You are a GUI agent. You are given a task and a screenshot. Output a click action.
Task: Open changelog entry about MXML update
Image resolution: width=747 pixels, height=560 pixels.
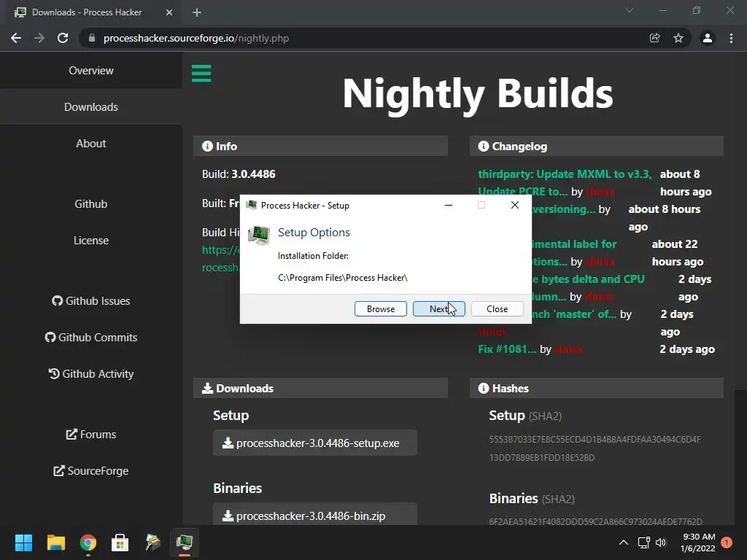coord(565,174)
